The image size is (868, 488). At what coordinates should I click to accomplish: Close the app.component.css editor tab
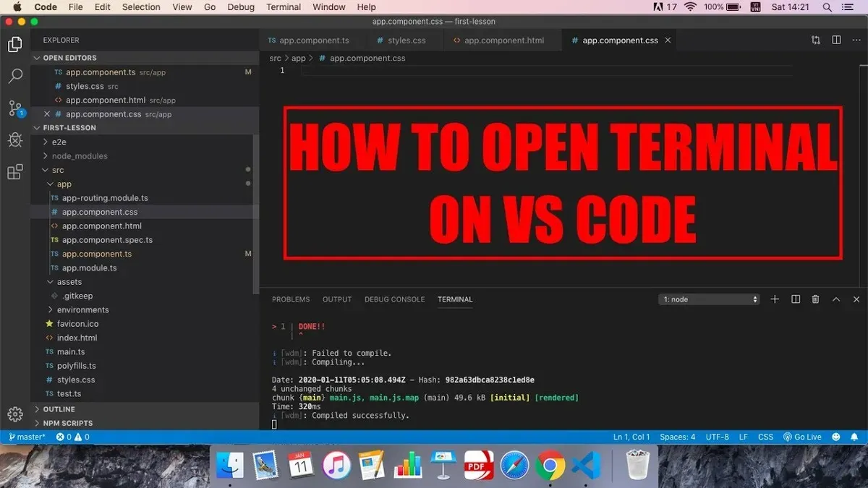pos(668,40)
